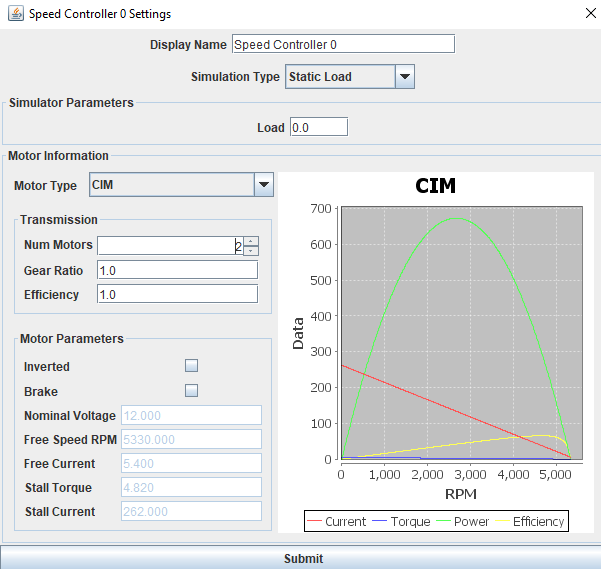This screenshot has width=601, height=569.
Task: Open the Motor Type dropdown arrow
Action: pyautogui.click(x=264, y=185)
